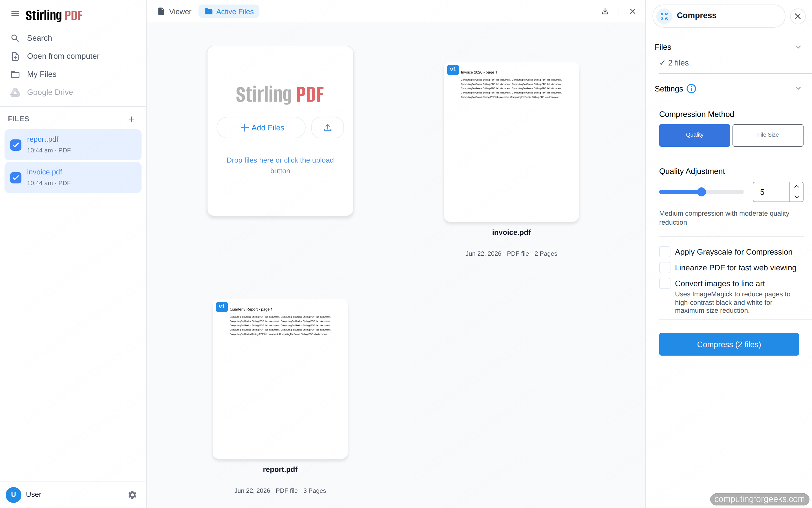
Task: Click the invoice.pdf caption under thumbnail
Action: (511, 233)
